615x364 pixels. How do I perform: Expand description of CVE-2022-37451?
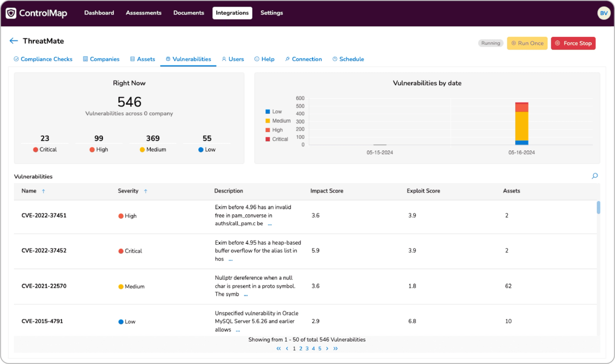click(270, 224)
